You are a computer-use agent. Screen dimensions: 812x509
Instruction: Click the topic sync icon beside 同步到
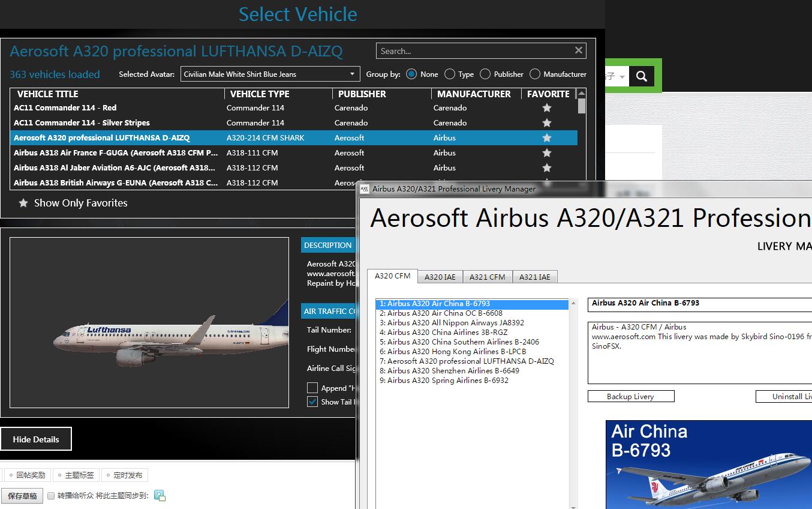point(158,495)
